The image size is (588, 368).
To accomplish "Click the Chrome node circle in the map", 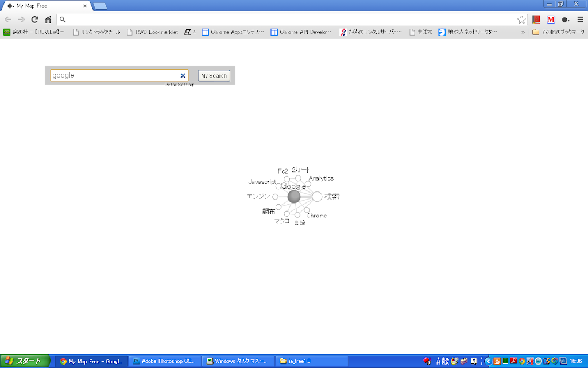I will coord(307,210).
